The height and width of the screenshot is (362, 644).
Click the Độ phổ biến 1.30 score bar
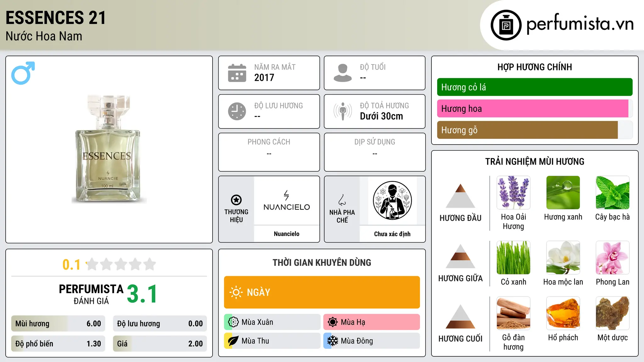[x=58, y=344]
